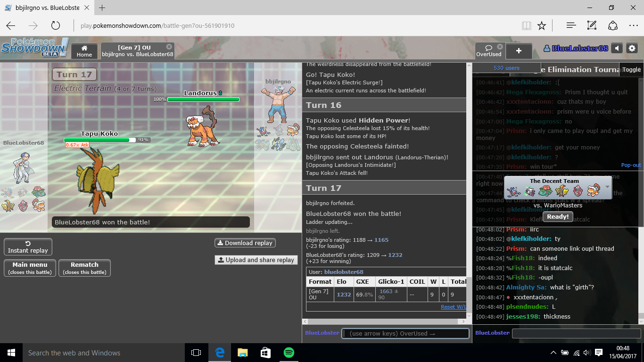644x362 pixels.
Task: Download the battle replay
Action: (245, 243)
